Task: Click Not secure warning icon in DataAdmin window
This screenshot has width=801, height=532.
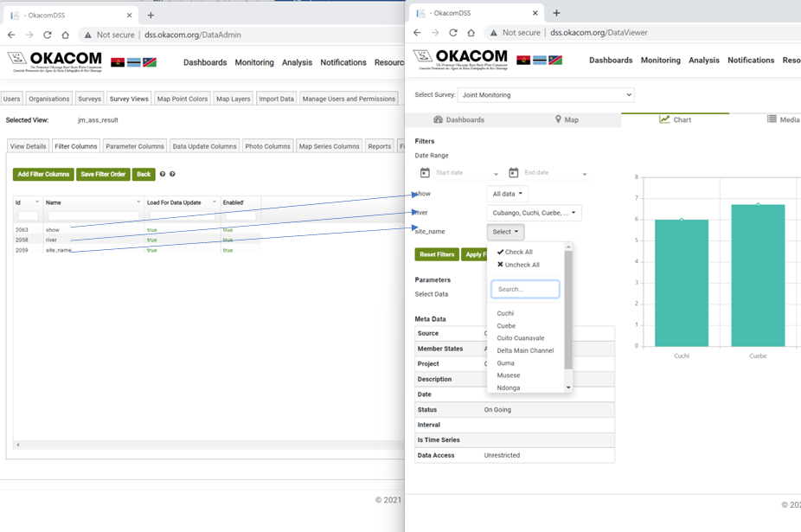Action: pos(88,35)
